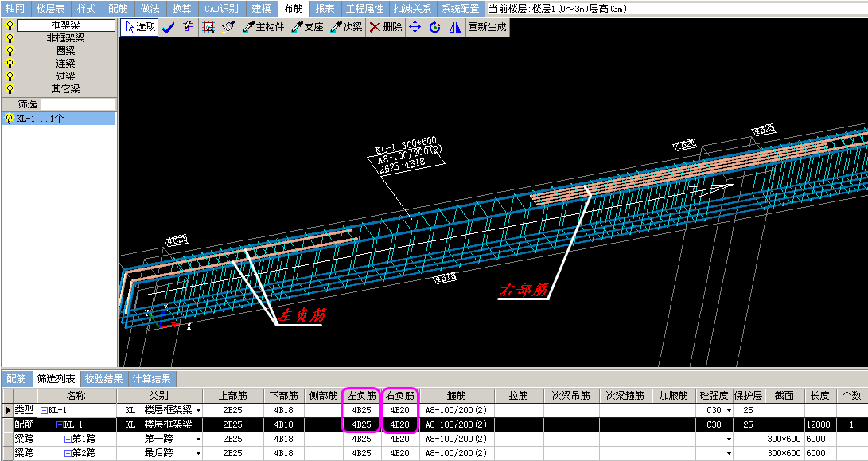
Task: Click the 重新生成 button
Action: pyautogui.click(x=487, y=27)
